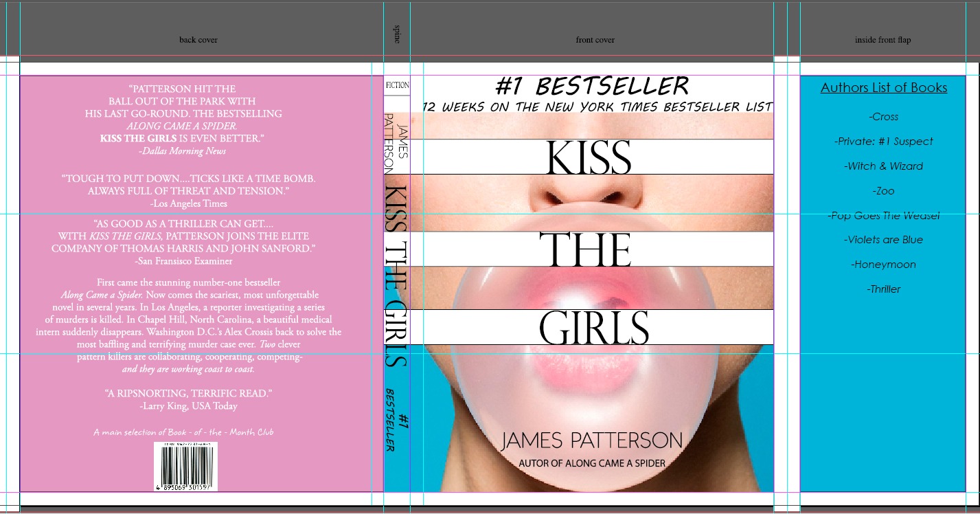Click the "-Pop Goes The Weasel" entry
This screenshot has width=980, height=514.
(883, 216)
